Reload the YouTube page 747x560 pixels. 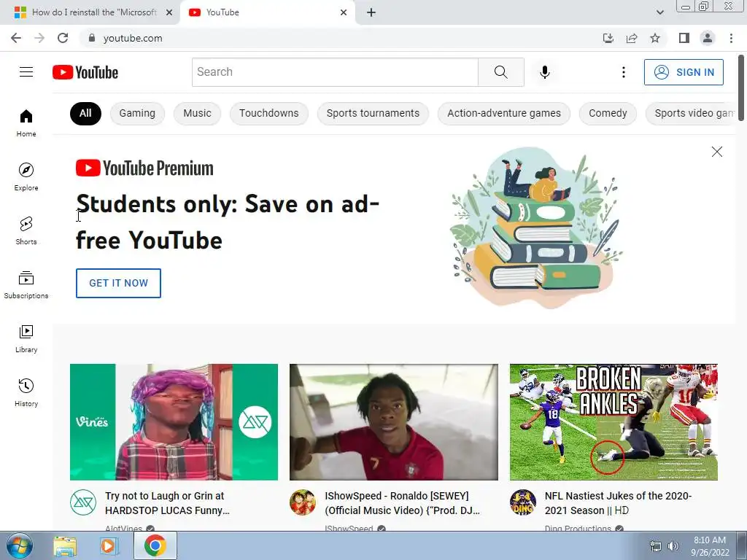(x=63, y=38)
